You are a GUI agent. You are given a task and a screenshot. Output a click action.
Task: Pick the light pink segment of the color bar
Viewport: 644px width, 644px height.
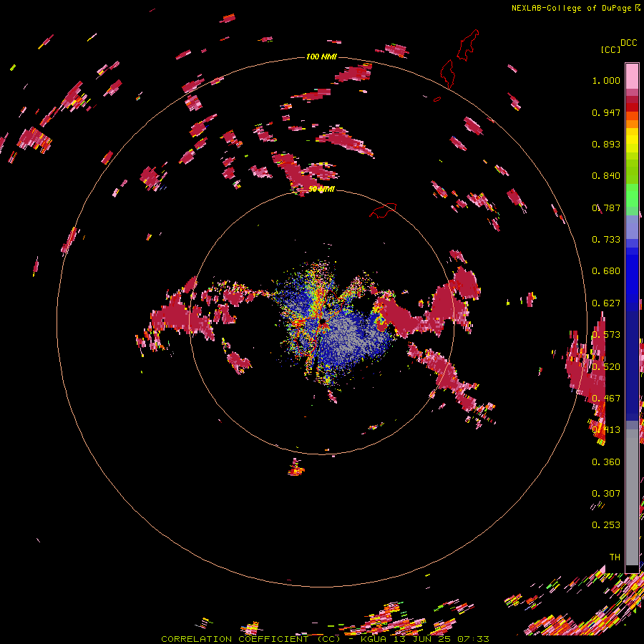632,76
